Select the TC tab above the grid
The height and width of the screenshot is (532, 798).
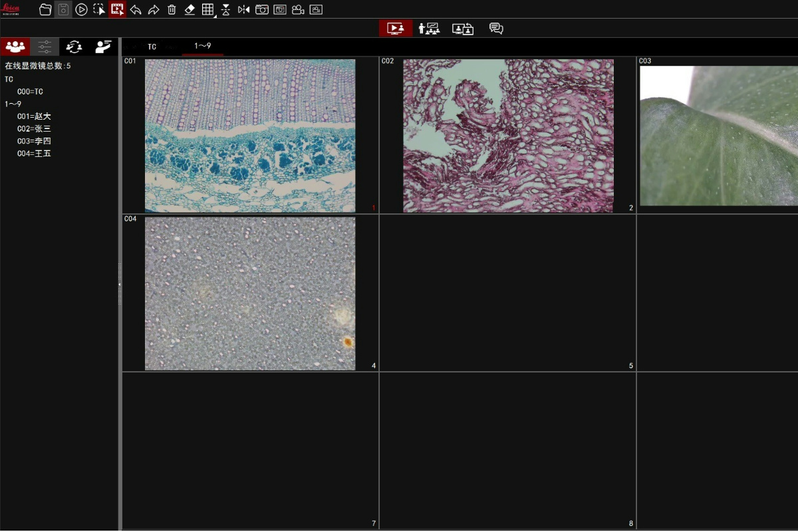[152, 47]
